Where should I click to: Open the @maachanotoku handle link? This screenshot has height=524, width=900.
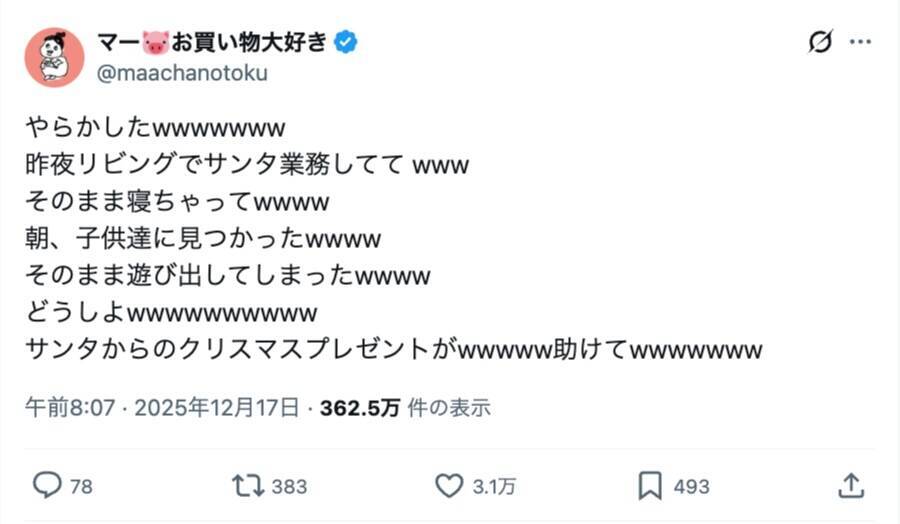(182, 73)
